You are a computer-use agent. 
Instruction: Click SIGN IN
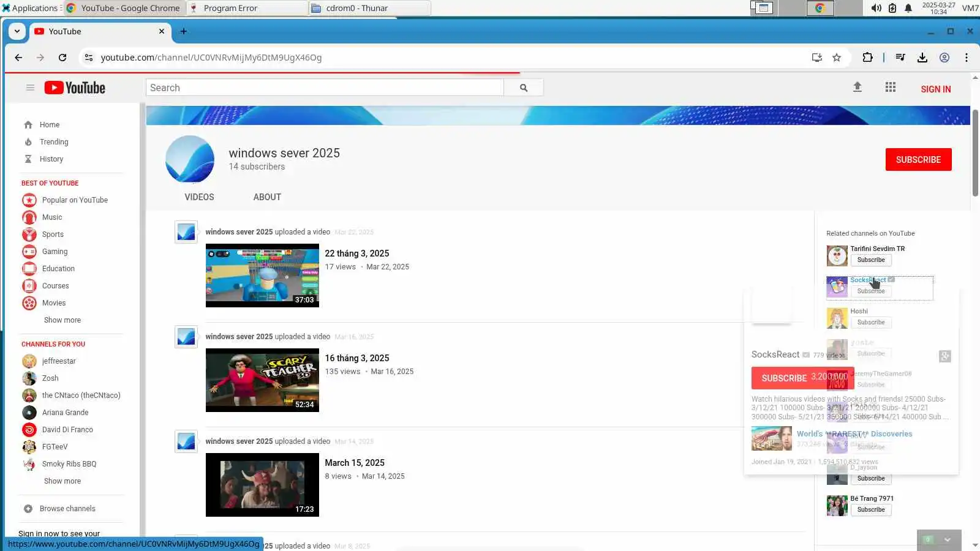click(x=936, y=89)
